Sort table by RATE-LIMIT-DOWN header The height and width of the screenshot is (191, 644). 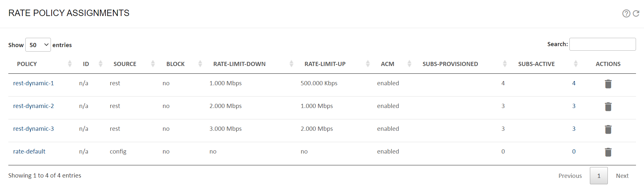coord(239,64)
